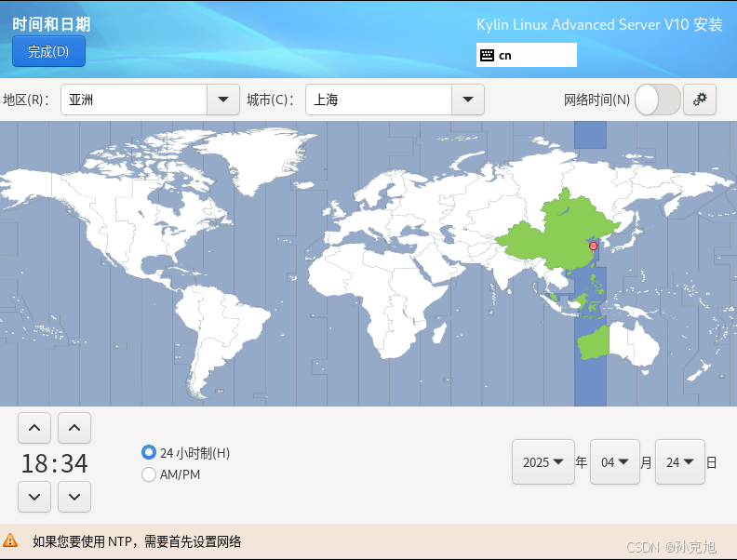Click the region field showing 亚洲
This screenshot has height=560, width=737.
coord(134,100)
